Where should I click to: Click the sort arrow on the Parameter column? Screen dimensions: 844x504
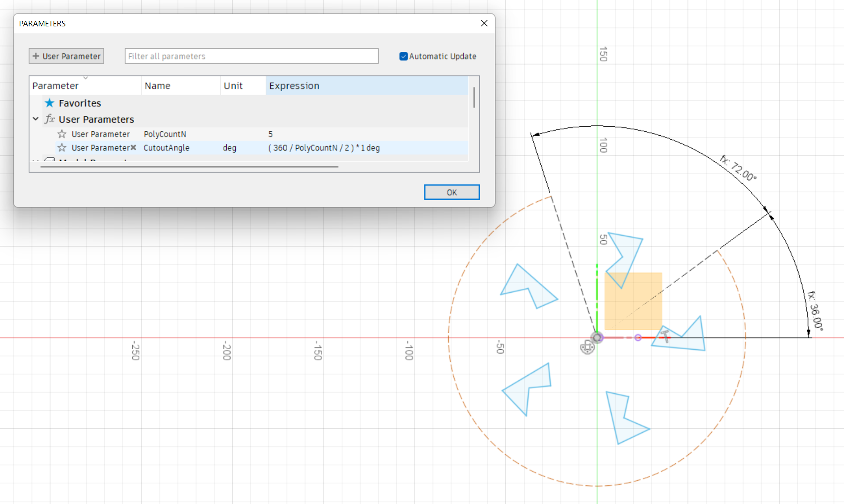pyautogui.click(x=86, y=78)
